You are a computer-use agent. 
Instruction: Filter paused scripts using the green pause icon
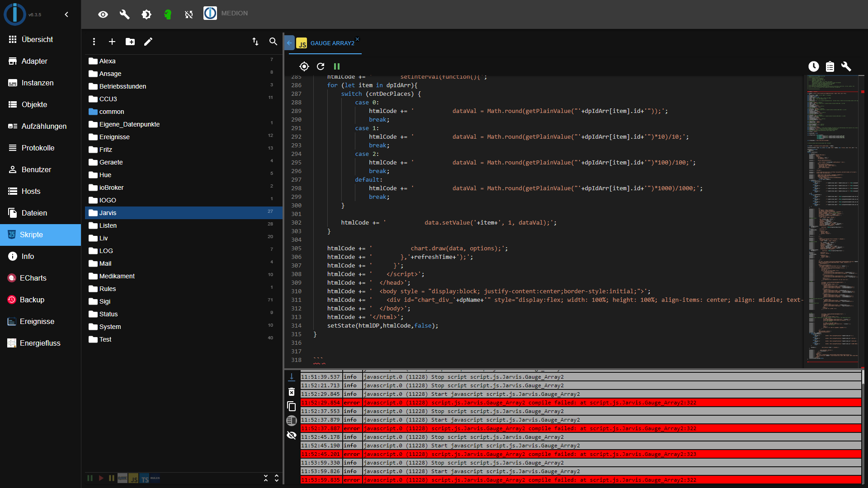pyautogui.click(x=90, y=478)
